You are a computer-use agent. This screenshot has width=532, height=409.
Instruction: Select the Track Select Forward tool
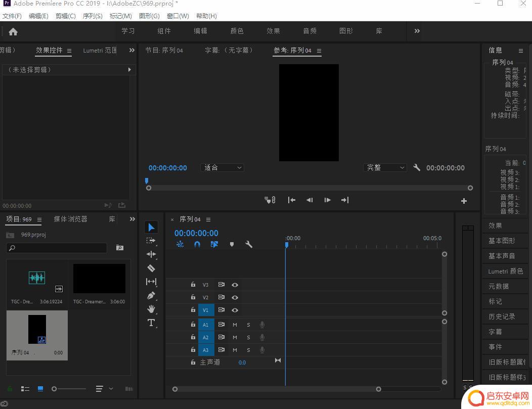(x=151, y=241)
